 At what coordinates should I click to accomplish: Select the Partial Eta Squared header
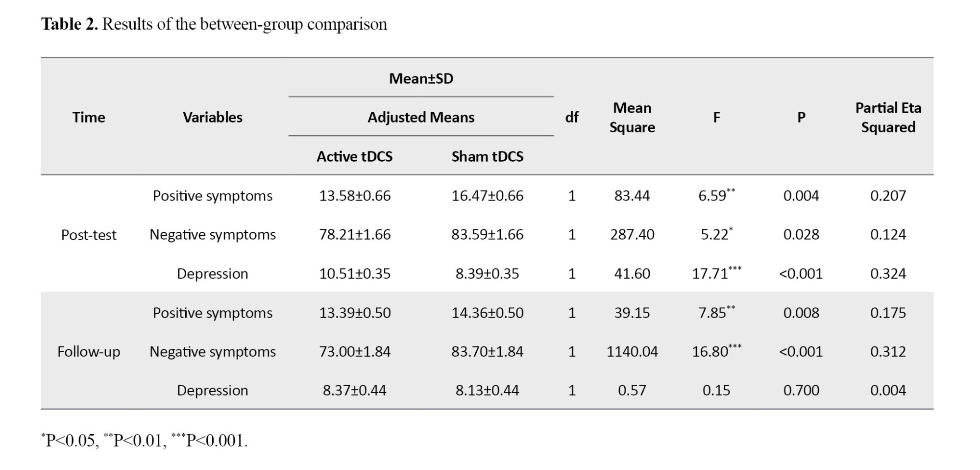coord(888,118)
